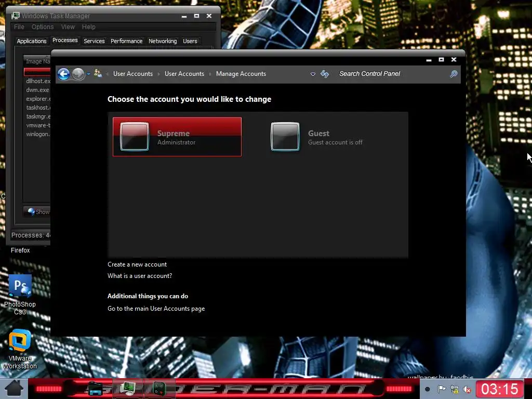Viewport: 532px width, 399px height.
Task: Expand chevron after first User Accounts breadcrumb
Action: point(159,74)
